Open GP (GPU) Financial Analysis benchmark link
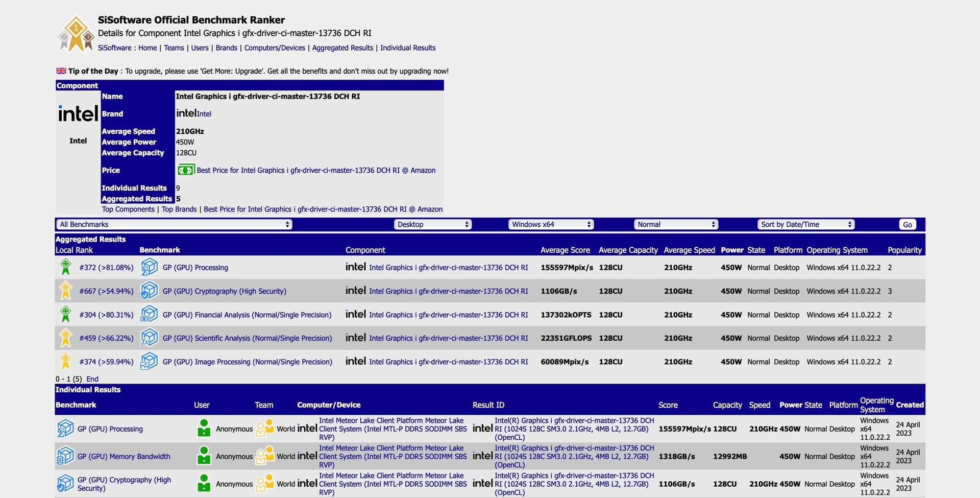980x498 pixels. pos(247,315)
